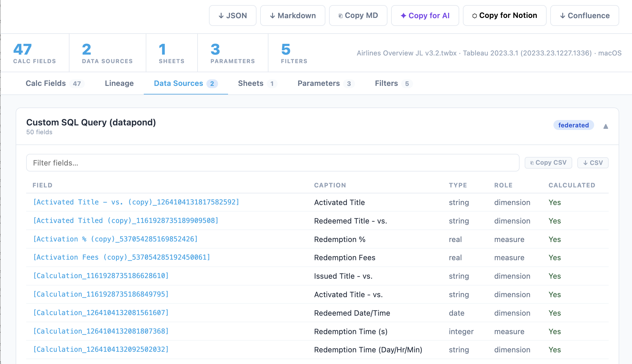Screen dimensions: 632x364
Task: Switch to the Calc Fields tab
Action: point(55,83)
